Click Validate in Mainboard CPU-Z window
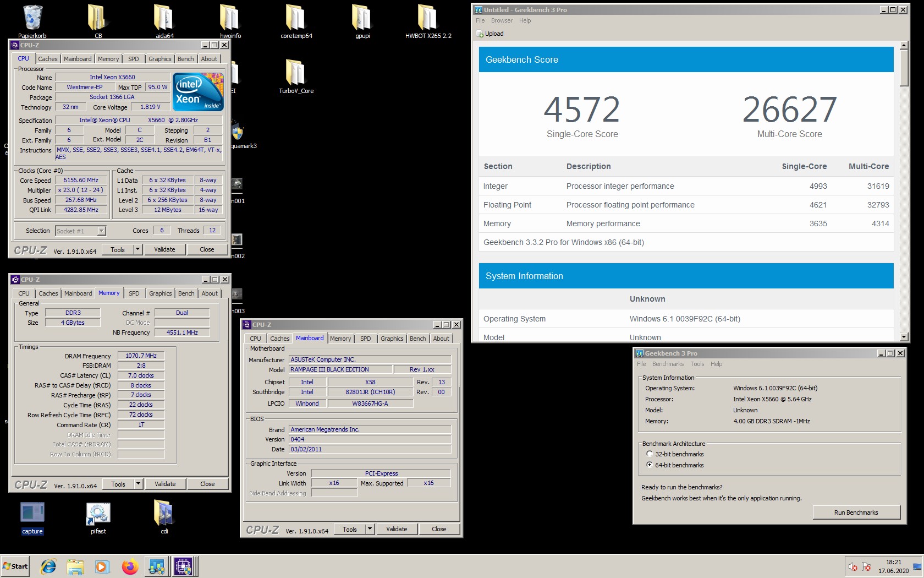 tap(397, 529)
